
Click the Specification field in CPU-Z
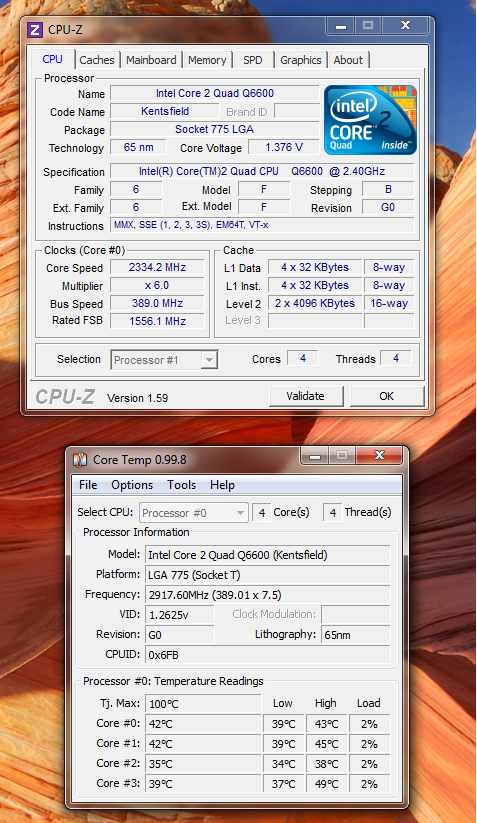click(262, 172)
